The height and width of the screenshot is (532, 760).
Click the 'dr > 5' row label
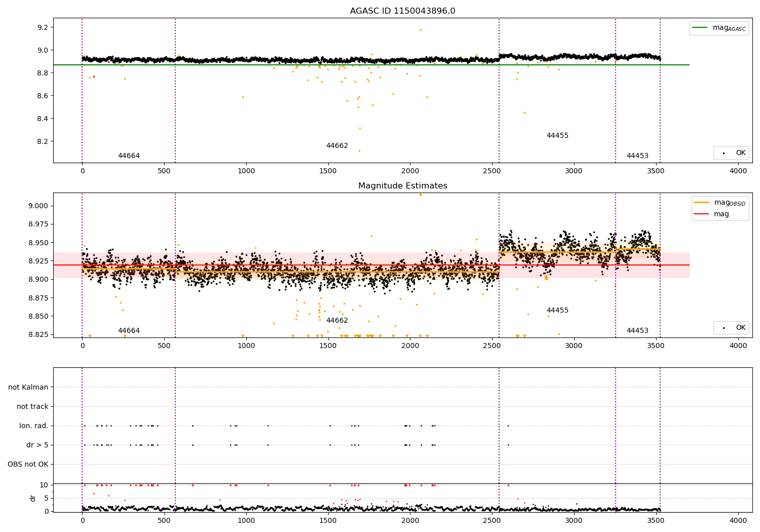[x=37, y=445]
